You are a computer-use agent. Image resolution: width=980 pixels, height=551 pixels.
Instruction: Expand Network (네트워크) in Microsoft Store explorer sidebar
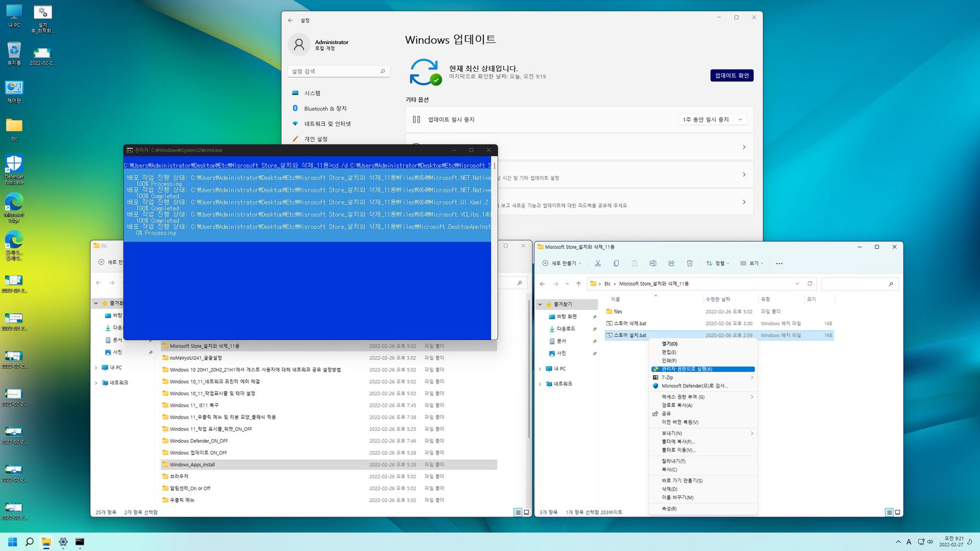point(540,384)
